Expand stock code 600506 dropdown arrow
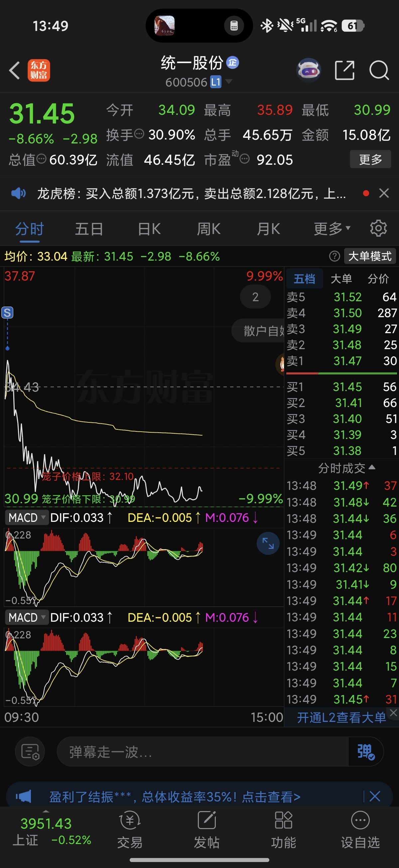Screen dimensions: 399x868 click(229, 81)
